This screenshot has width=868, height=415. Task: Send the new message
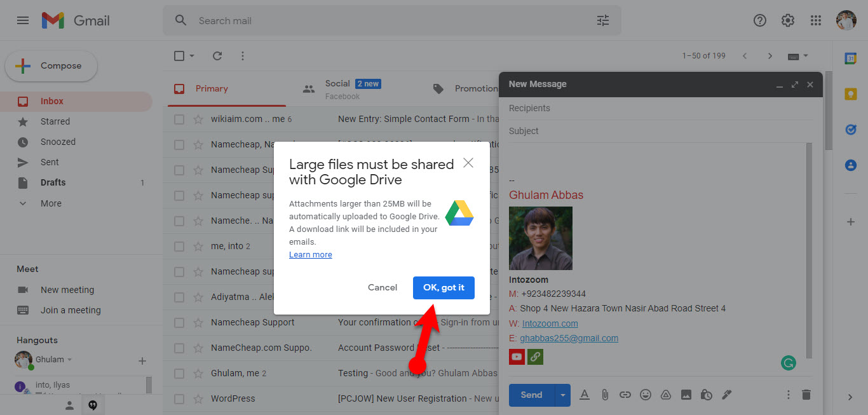(x=532, y=395)
